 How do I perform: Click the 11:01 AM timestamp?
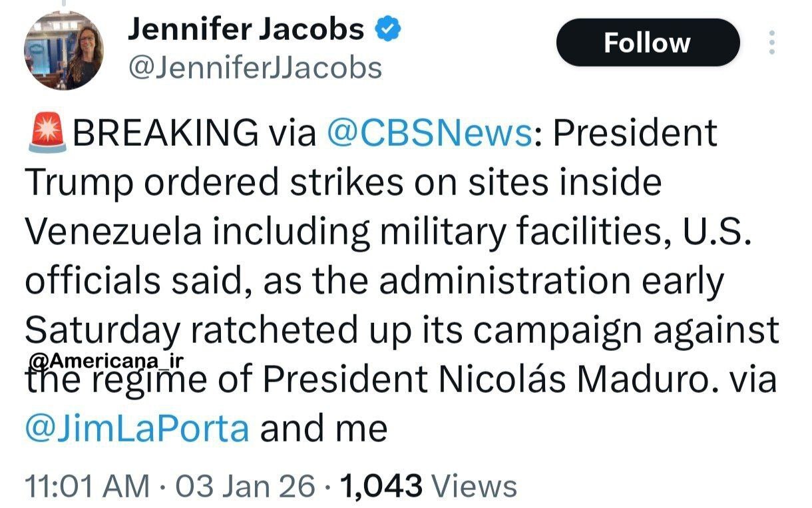[86, 486]
